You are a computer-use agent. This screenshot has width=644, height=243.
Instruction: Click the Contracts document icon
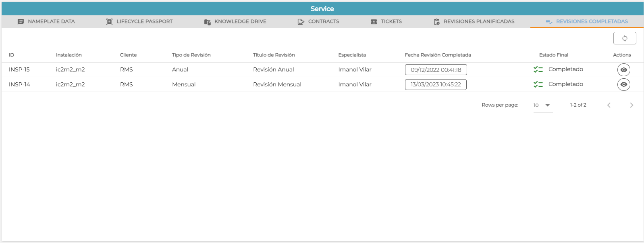point(301,22)
